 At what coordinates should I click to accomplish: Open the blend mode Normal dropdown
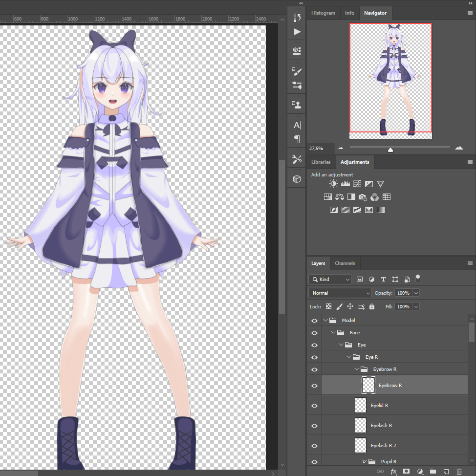click(340, 293)
